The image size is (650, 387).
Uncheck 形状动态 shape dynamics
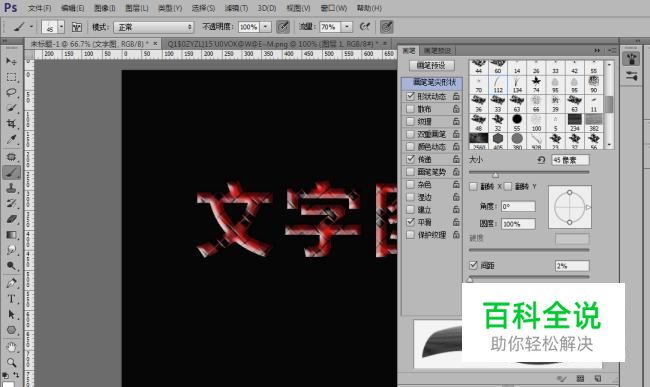[410, 96]
